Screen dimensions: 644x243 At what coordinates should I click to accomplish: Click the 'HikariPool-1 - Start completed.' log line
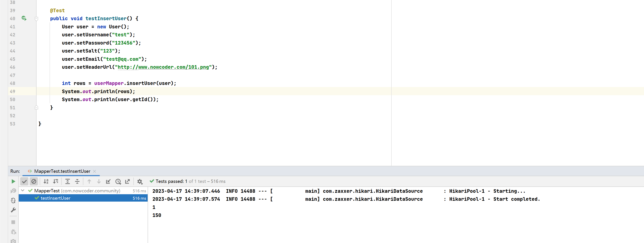click(x=346, y=199)
